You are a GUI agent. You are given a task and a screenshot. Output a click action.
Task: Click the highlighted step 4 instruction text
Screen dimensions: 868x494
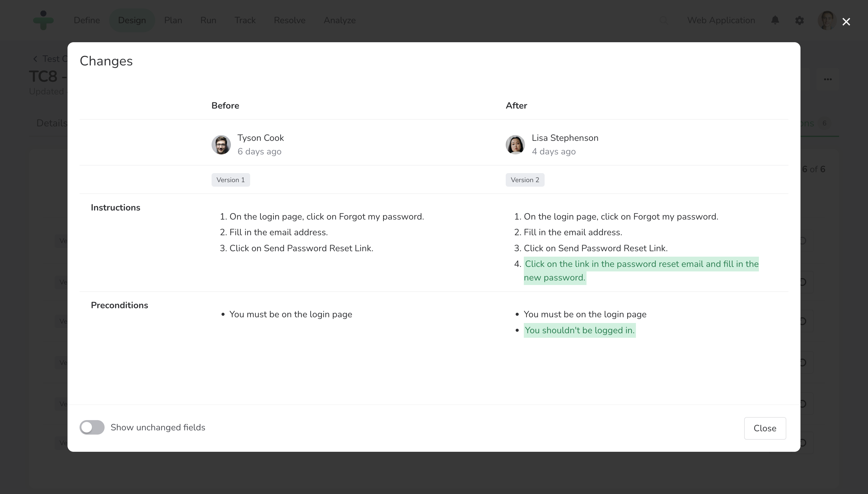641,271
